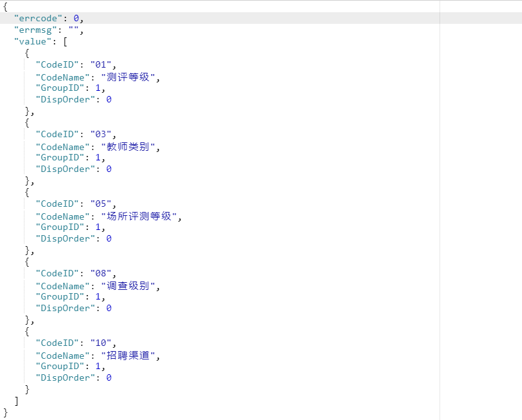522x420 pixels.
Task: Click the CodeID key of entry "10"
Action: pos(57,343)
